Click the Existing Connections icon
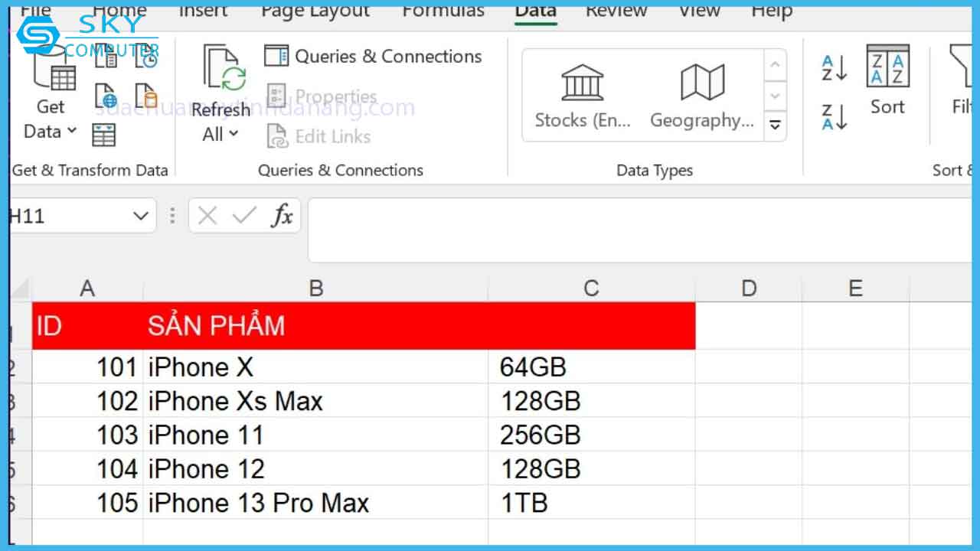This screenshot has width=980, height=551. tap(146, 96)
